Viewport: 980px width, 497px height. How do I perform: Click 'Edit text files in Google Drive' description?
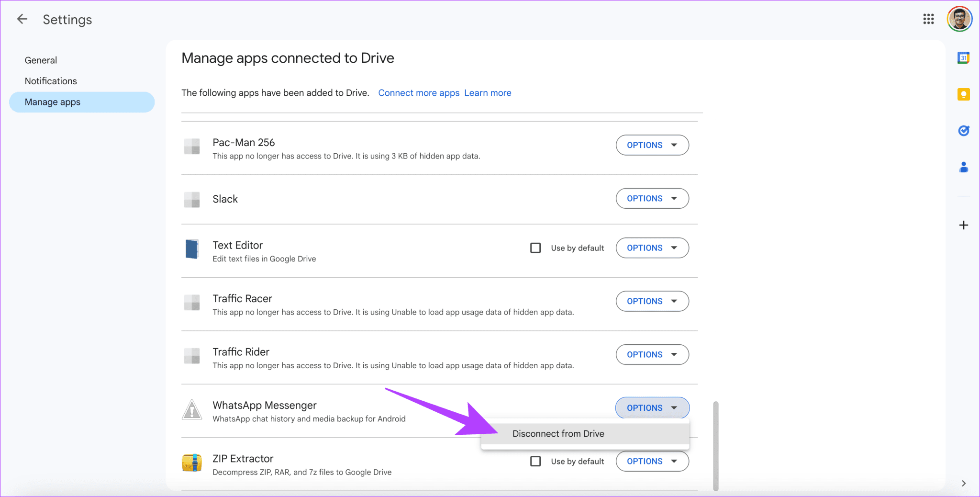tap(264, 259)
